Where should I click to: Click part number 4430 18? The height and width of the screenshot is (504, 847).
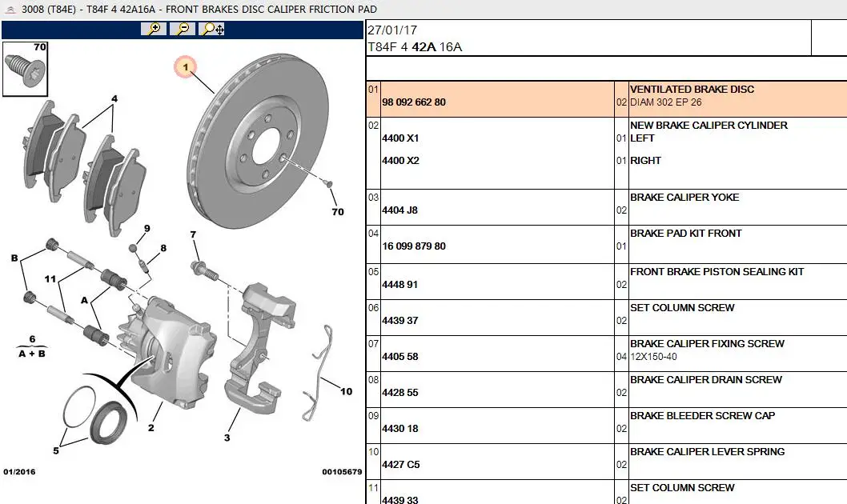400,429
